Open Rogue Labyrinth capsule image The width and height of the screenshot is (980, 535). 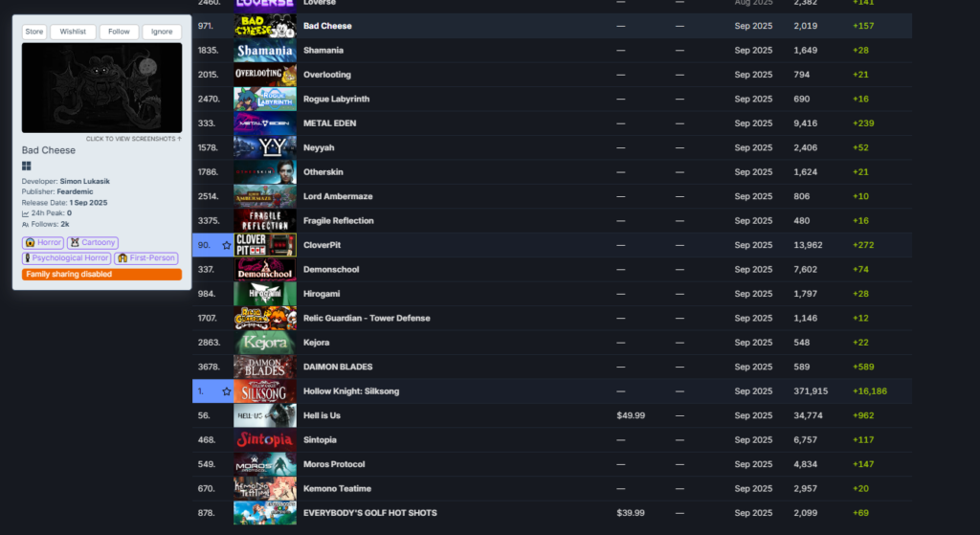click(265, 100)
